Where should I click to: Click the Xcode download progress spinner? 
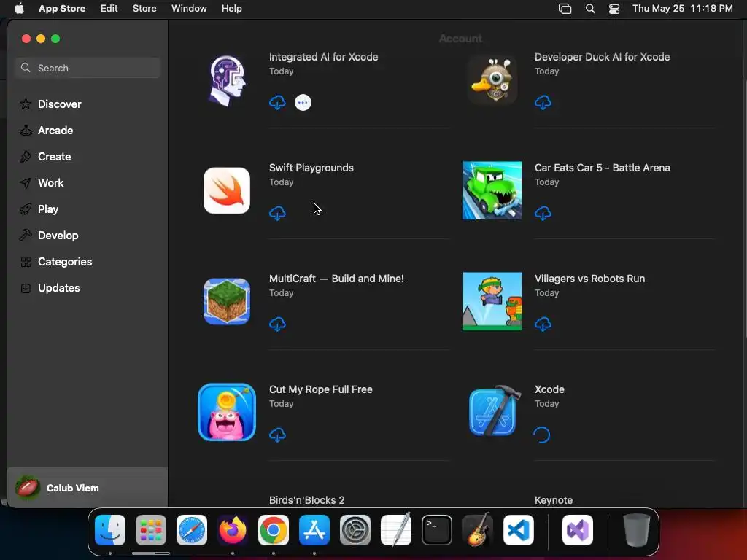(542, 435)
